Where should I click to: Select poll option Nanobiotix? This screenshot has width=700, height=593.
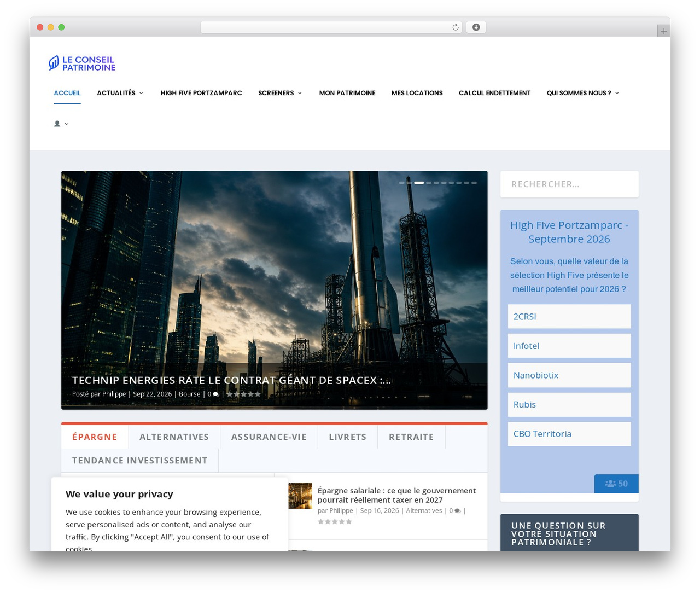pos(569,375)
